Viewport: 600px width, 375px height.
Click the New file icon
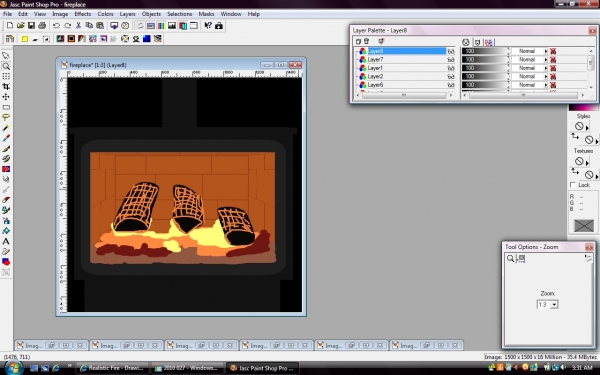tap(10, 26)
